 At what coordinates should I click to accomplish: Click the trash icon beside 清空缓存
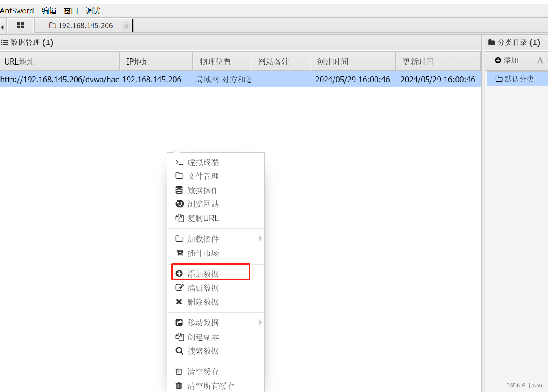pyautogui.click(x=179, y=371)
